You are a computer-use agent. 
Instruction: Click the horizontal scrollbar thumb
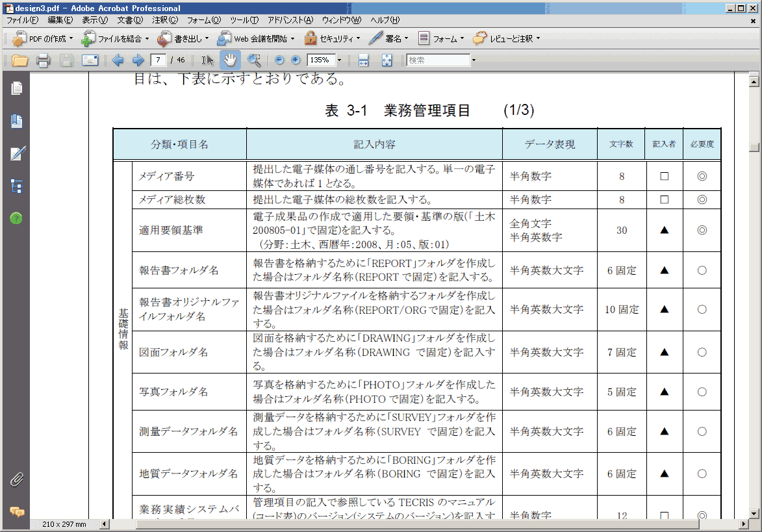point(418,524)
